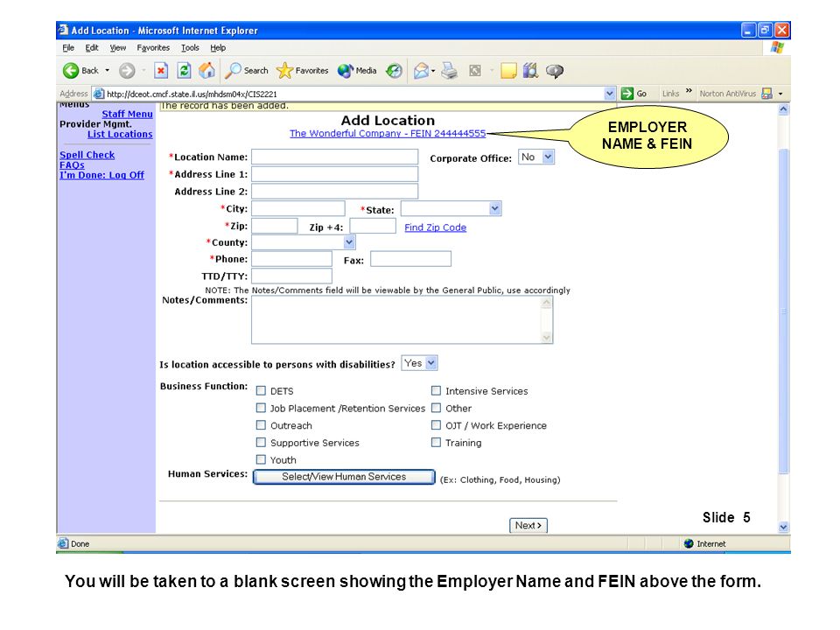Select the Youth checkbox
The height and width of the screenshot is (630, 840).
coord(261,459)
